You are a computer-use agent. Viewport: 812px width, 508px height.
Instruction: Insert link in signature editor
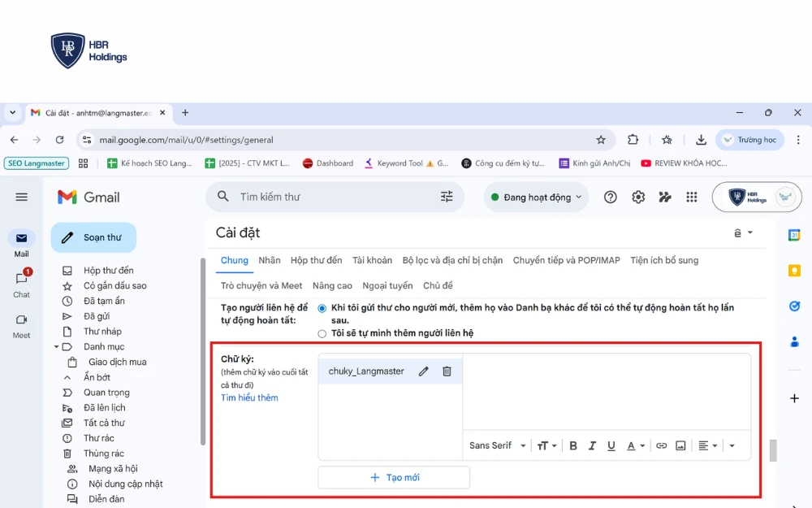(x=661, y=445)
